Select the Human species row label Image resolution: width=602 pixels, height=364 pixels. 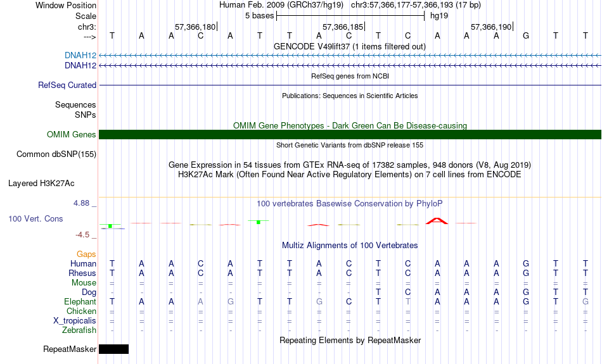coord(83,263)
